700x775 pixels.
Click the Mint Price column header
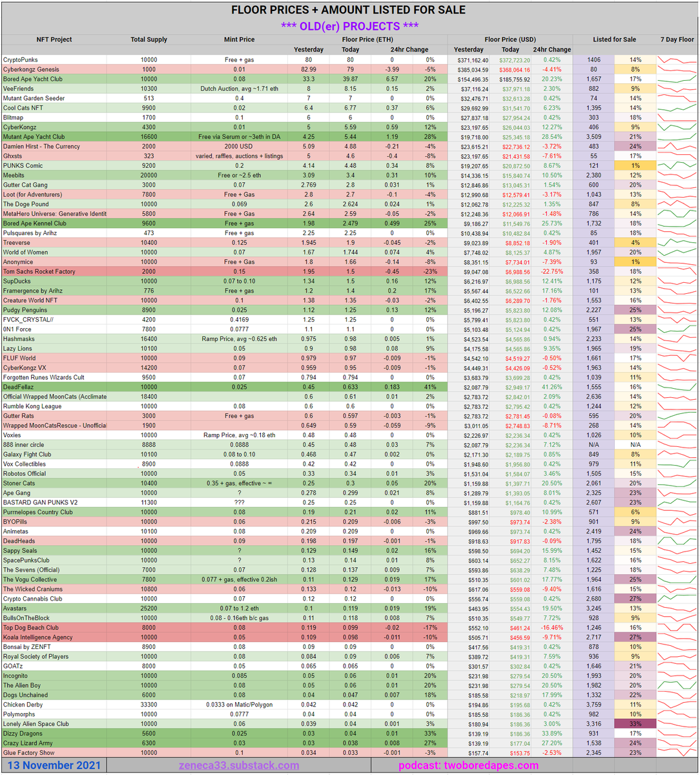239,39
